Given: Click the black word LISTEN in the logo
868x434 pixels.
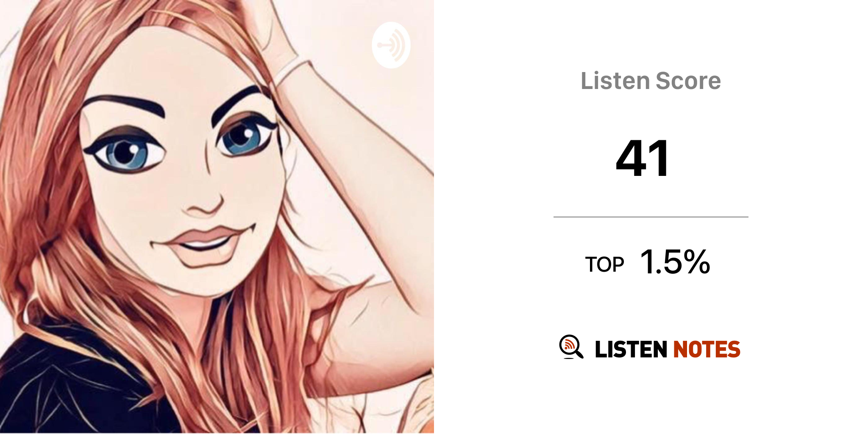Looking at the screenshot, I should tap(631, 349).
